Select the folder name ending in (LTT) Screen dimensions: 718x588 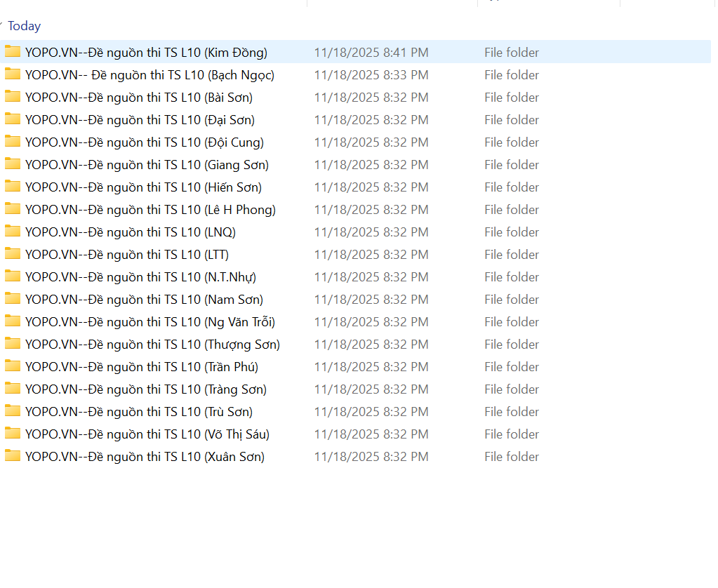click(127, 255)
